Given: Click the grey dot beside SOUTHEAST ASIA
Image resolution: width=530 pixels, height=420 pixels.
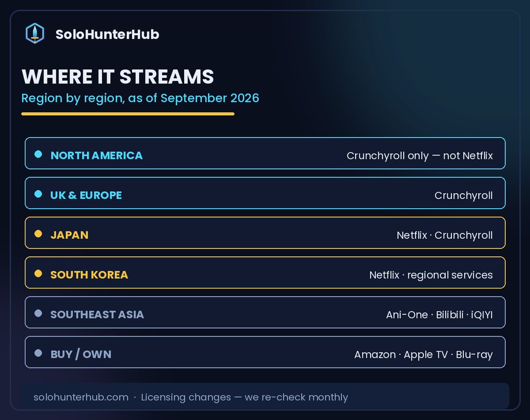Looking at the screenshot, I should click(38, 313).
